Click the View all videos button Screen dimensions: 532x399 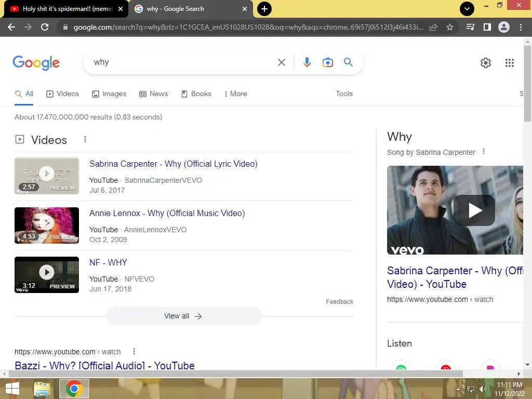click(x=184, y=316)
